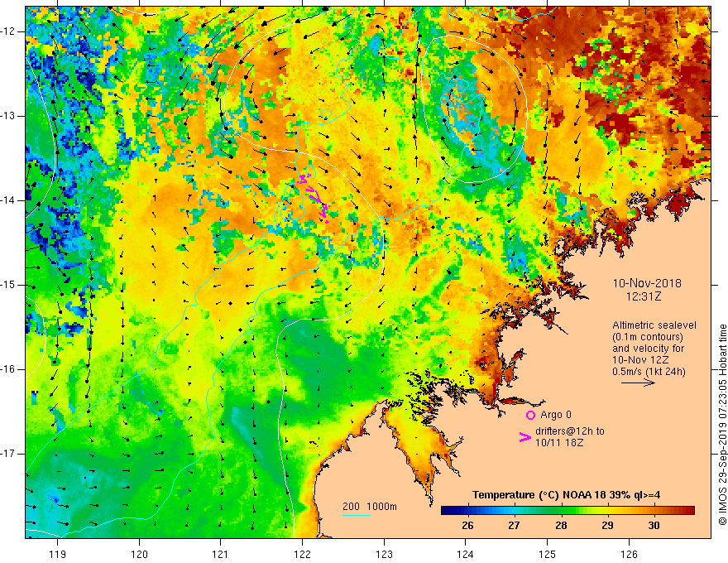Click latitude label -15 on left axis
This screenshot has height=563, width=728.
[8, 285]
